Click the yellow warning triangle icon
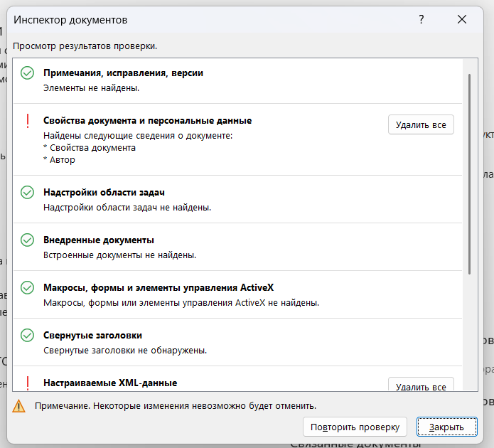The image size is (494, 448). coord(19,406)
